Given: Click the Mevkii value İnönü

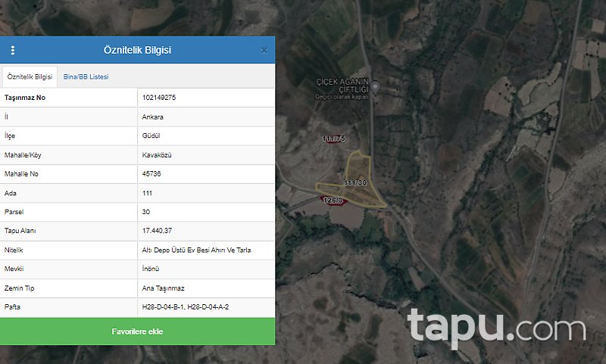Looking at the screenshot, I should (x=150, y=269).
